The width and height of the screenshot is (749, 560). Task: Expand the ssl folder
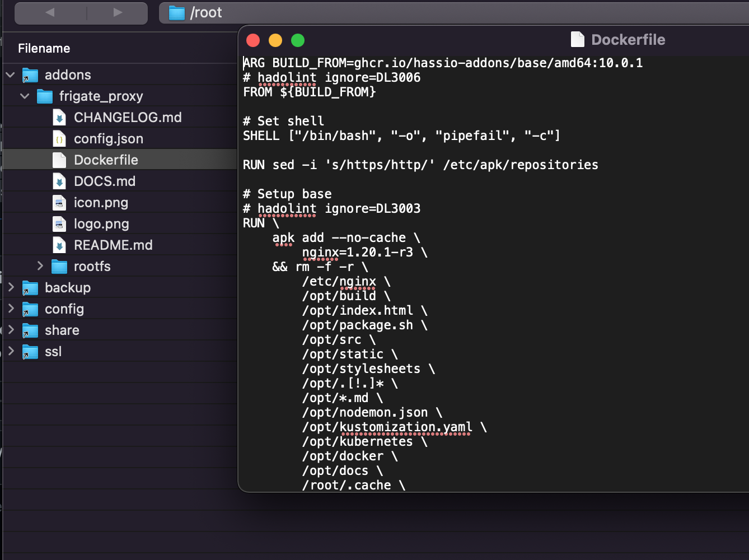pyautogui.click(x=10, y=351)
